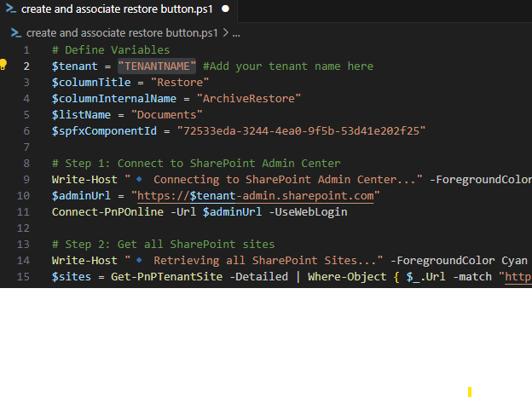The width and height of the screenshot is (532, 398).
Task: Click the PowerShell icon in the breadcrumb bar
Action: tap(15, 33)
